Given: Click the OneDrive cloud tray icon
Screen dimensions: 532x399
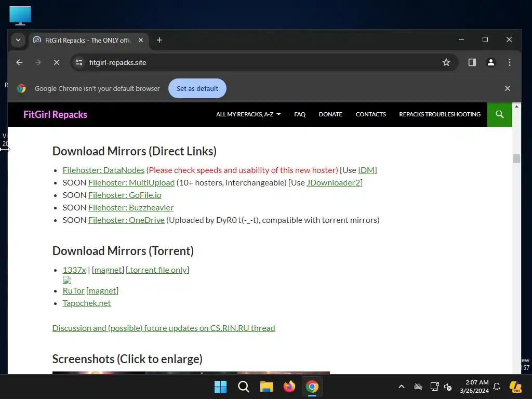Looking at the screenshot, I should click(418, 387).
